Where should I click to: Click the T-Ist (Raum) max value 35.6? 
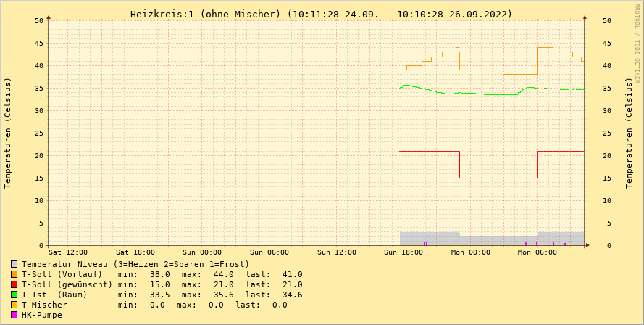pos(223,295)
